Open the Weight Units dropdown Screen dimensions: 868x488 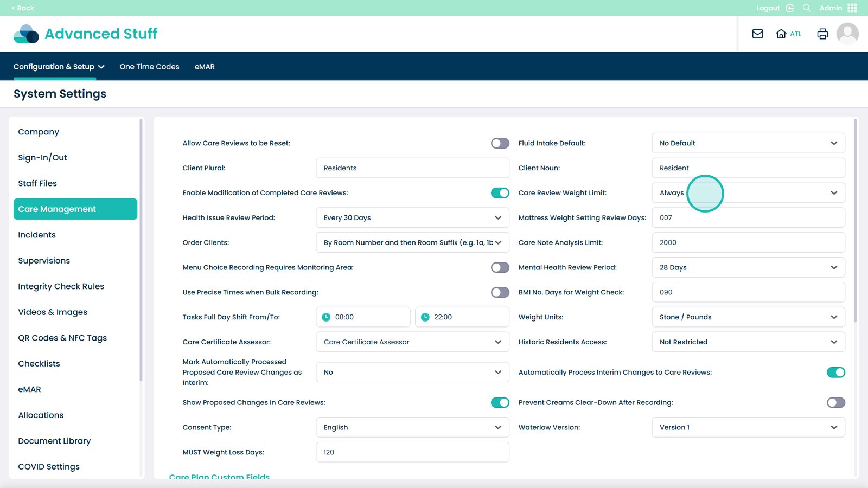748,317
